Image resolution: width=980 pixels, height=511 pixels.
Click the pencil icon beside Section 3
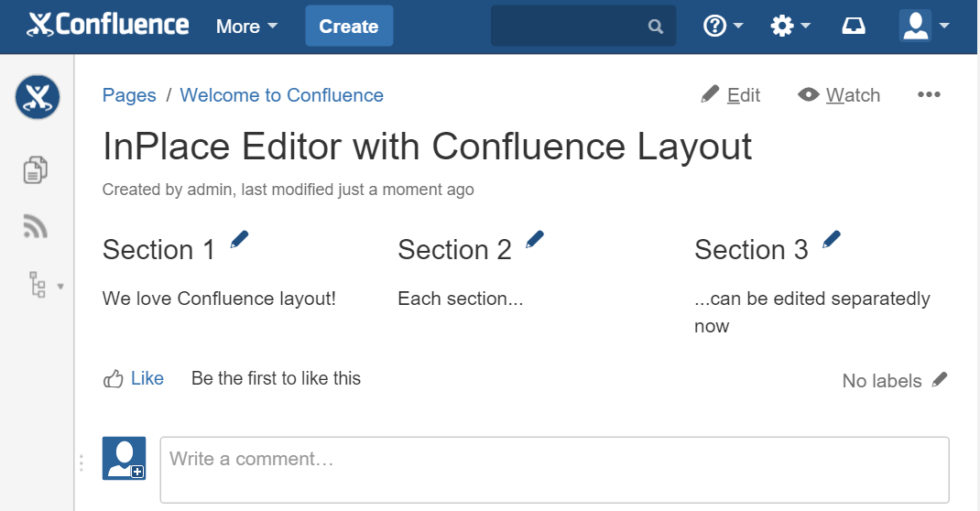[831, 240]
